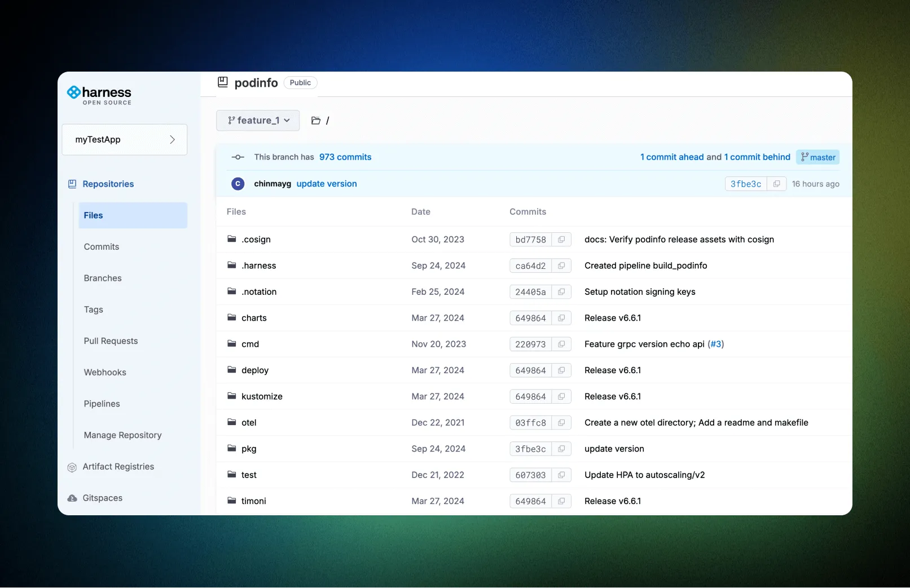Click the 'Created pipeline build_podinfo' commit message
The width and height of the screenshot is (910, 588).
pos(645,266)
